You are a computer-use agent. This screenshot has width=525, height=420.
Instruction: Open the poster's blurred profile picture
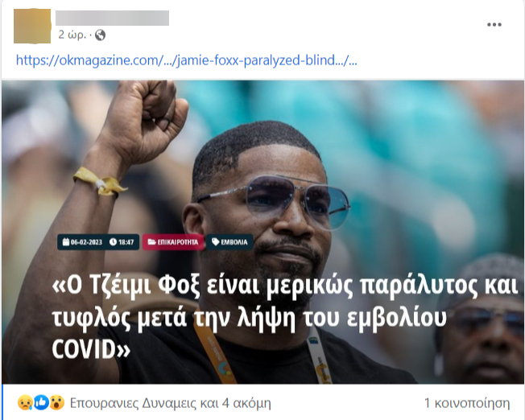[32, 26]
